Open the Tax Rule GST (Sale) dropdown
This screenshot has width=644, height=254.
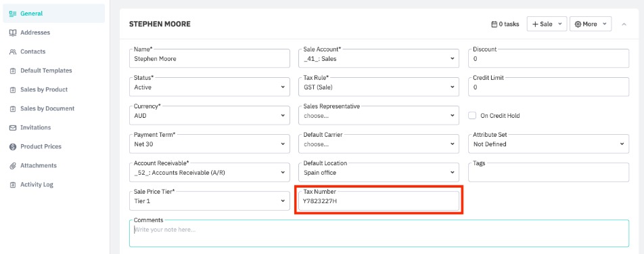[379, 87]
